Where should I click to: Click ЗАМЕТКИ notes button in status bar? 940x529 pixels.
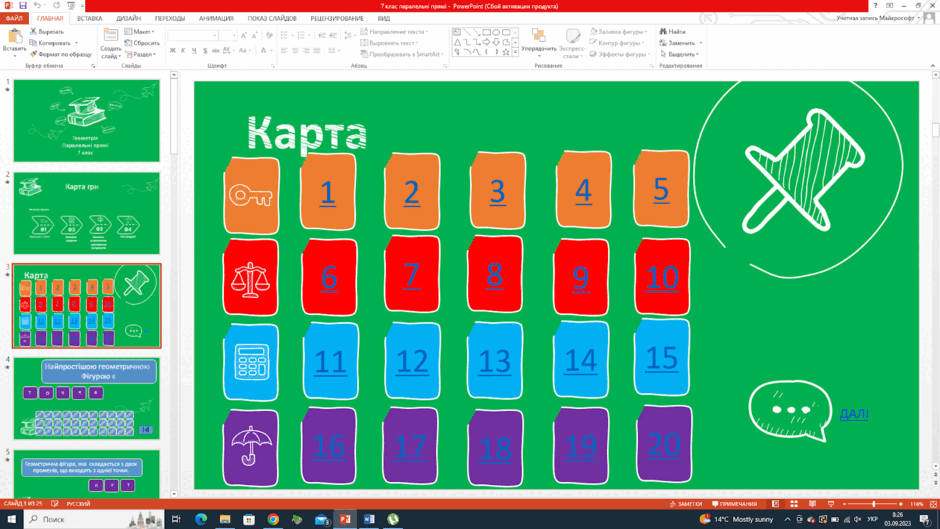[x=686, y=504]
